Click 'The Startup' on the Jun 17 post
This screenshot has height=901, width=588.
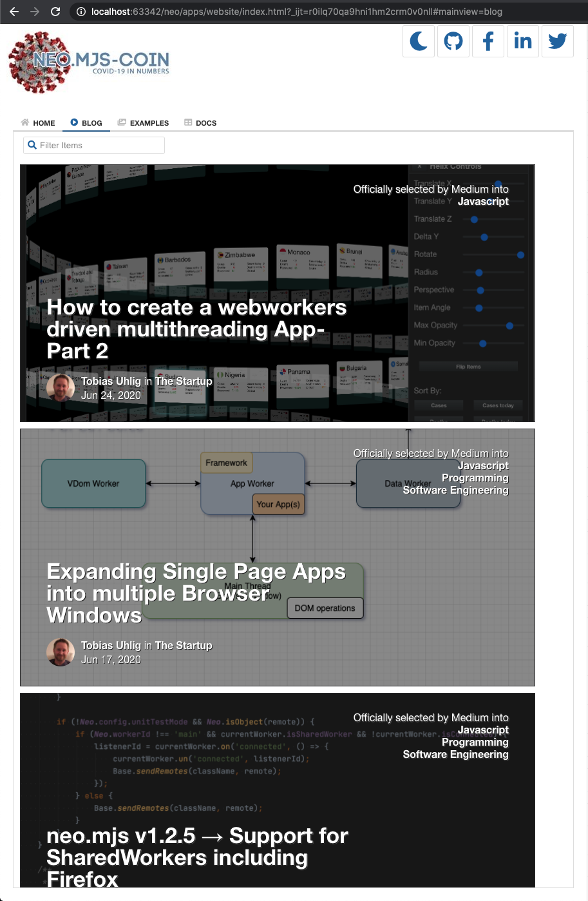coord(184,645)
